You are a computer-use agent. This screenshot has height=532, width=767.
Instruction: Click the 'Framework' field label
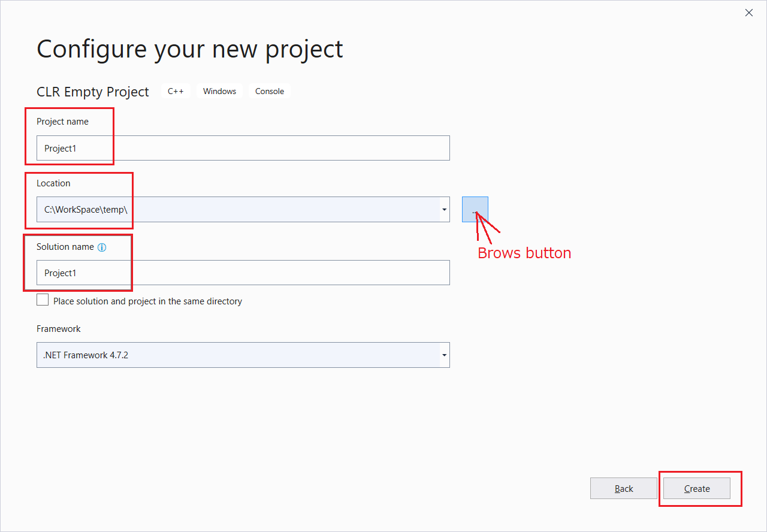pyautogui.click(x=59, y=329)
